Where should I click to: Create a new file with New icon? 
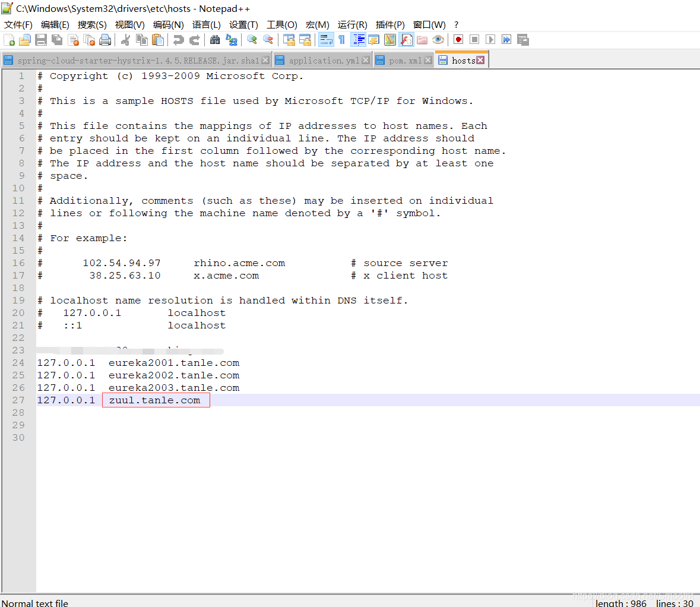point(9,40)
